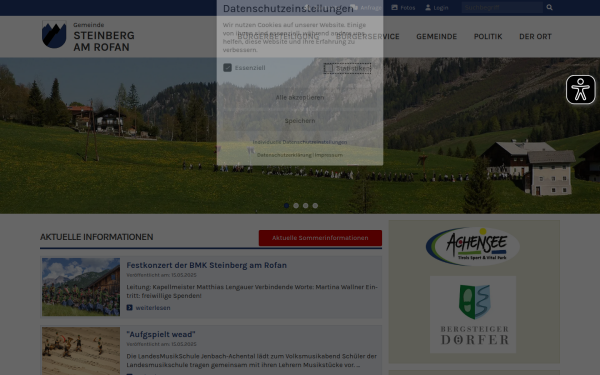Open Individuelle Datenschutzeinstellungen link
This screenshot has height=375, width=600.
point(300,142)
